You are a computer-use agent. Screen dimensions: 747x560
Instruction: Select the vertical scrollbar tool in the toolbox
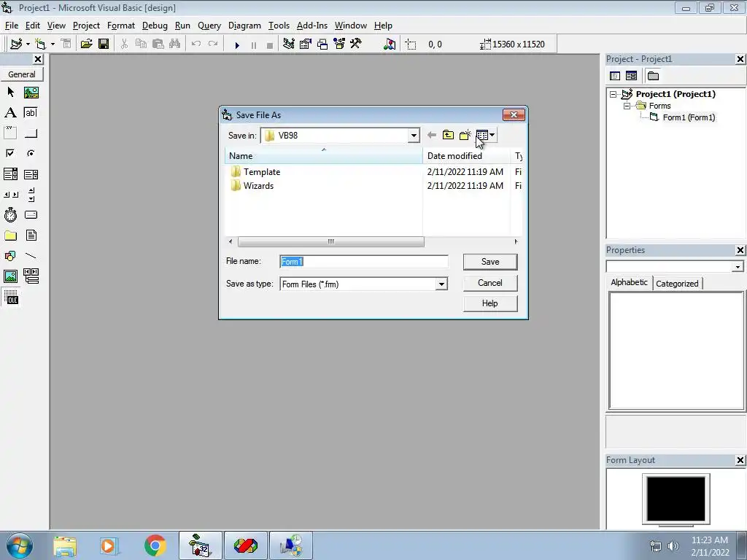point(31,194)
